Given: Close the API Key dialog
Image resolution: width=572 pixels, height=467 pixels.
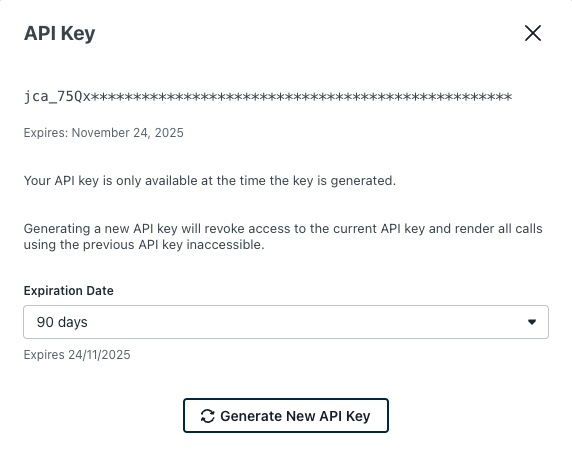Looking at the screenshot, I should (x=533, y=33).
